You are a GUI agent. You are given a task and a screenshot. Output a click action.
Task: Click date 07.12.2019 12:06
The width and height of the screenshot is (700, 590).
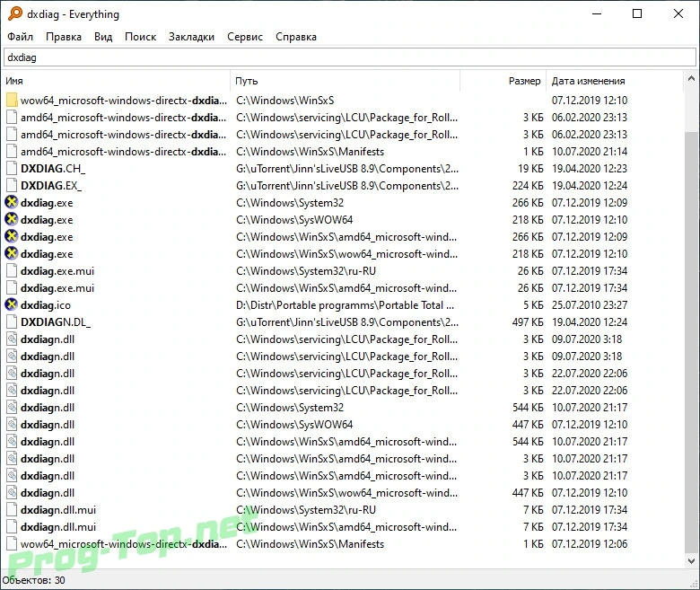click(x=590, y=544)
